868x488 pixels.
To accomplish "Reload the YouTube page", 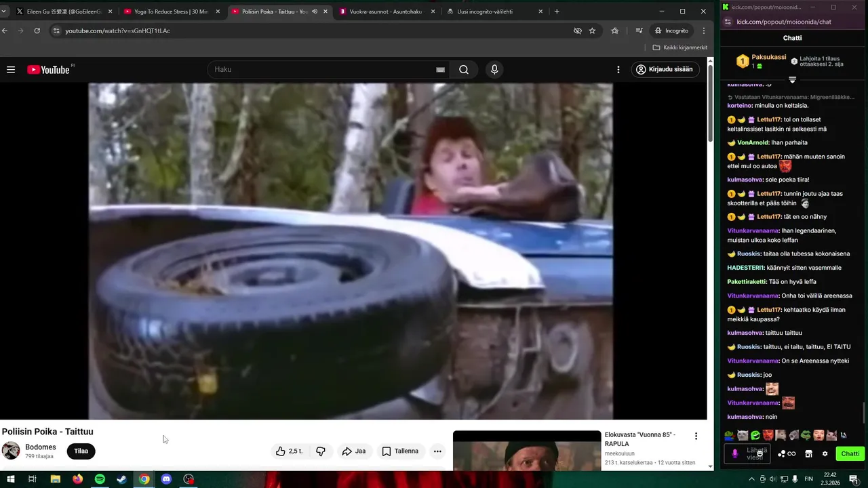I will coord(37,30).
